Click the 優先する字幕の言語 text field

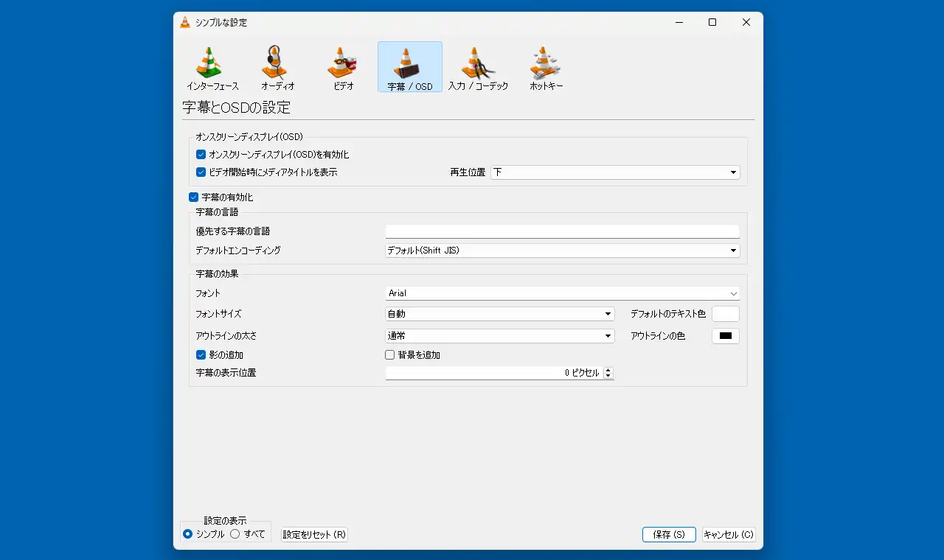point(563,231)
